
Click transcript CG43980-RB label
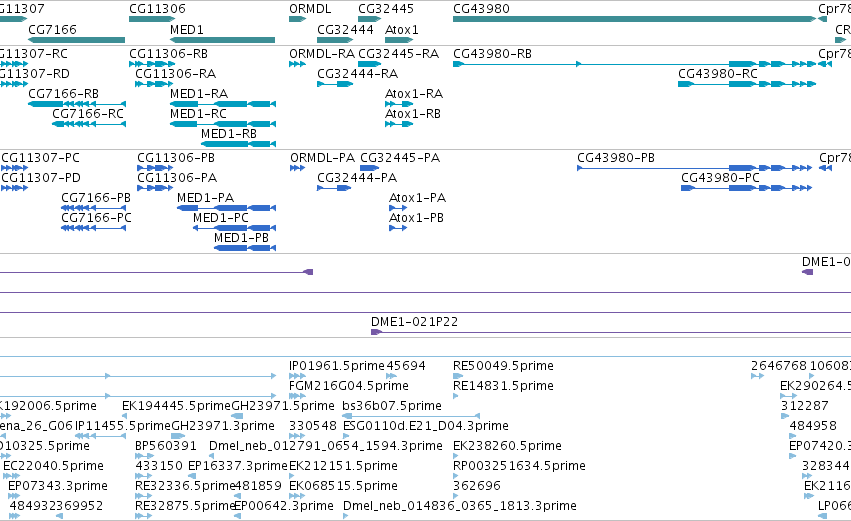492,54
